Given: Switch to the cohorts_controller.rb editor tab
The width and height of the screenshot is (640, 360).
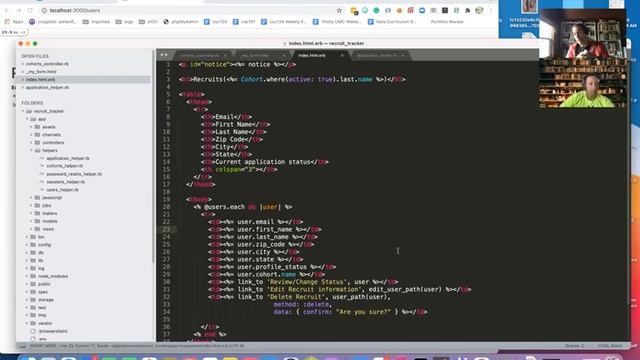Looking at the screenshot, I should (200, 56).
